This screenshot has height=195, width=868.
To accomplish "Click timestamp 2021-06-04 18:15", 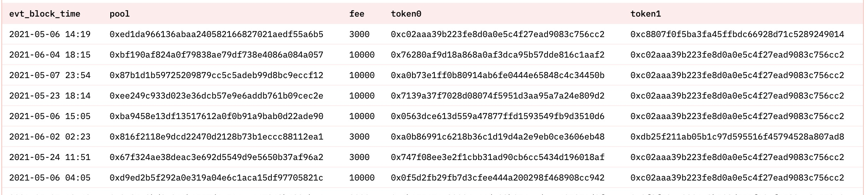I will [50, 55].
